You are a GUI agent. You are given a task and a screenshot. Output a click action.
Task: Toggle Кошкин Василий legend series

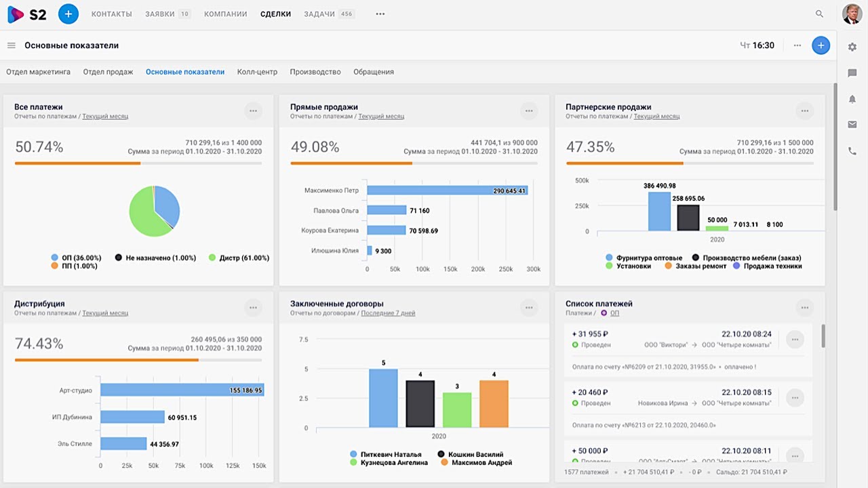click(x=471, y=454)
